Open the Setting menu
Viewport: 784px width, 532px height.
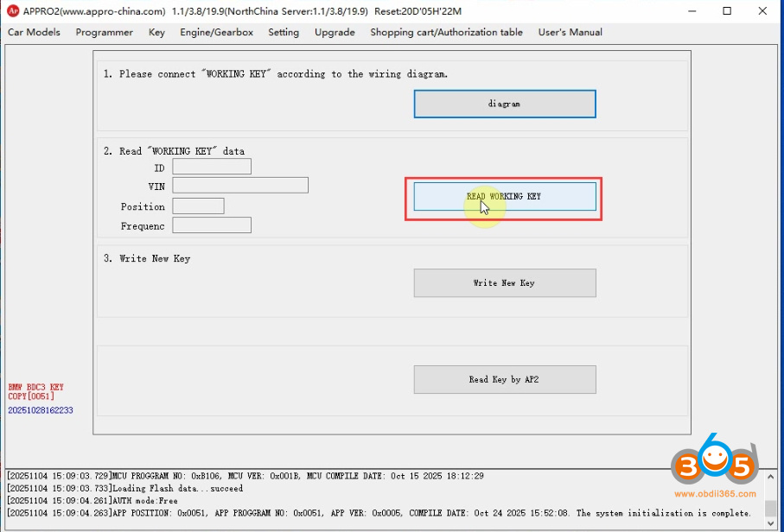pos(284,33)
